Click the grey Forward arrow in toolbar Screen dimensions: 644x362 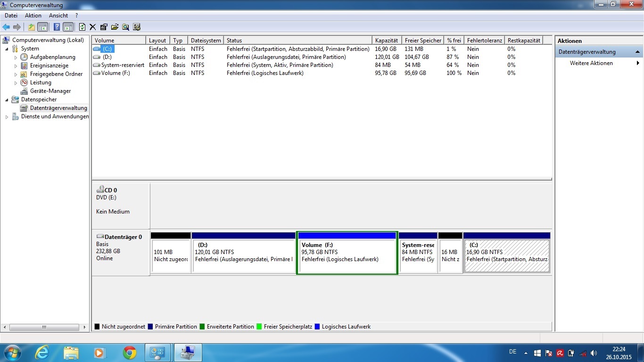[x=17, y=27]
